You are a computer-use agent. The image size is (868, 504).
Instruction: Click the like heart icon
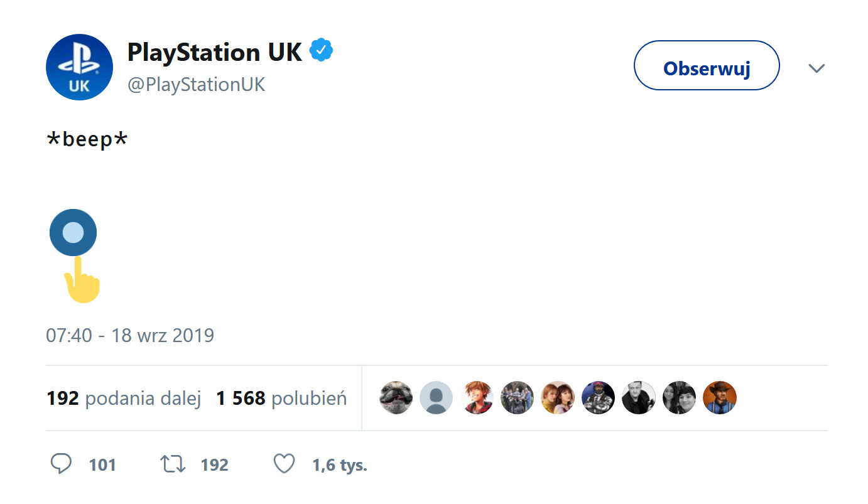[x=284, y=463]
